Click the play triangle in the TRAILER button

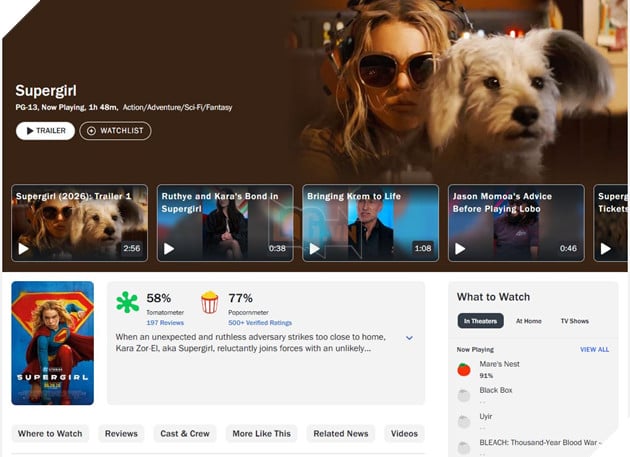(30, 131)
